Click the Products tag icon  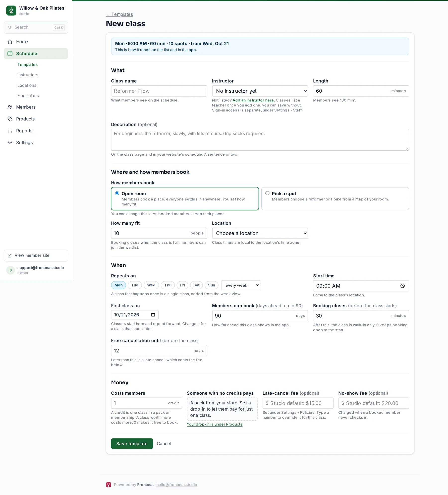10,119
